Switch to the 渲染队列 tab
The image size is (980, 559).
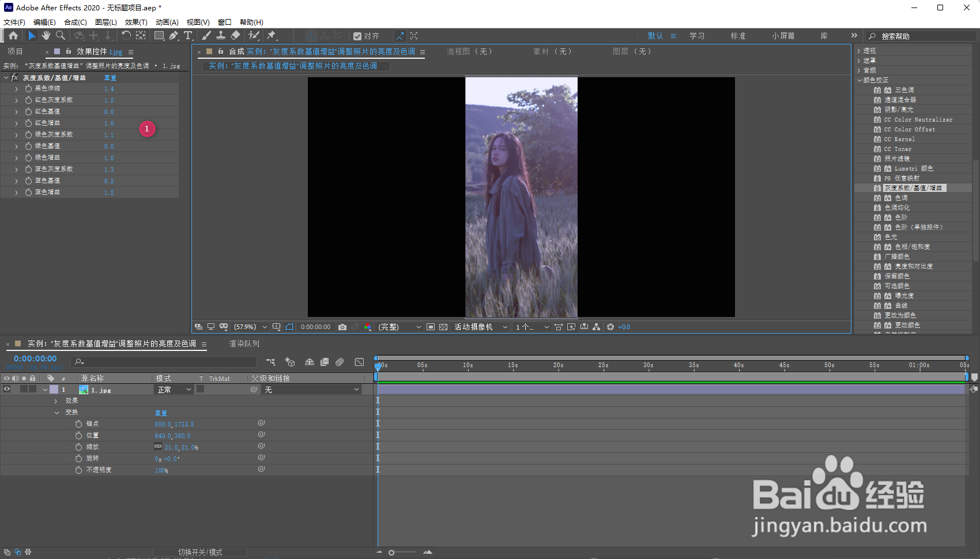[x=244, y=343]
